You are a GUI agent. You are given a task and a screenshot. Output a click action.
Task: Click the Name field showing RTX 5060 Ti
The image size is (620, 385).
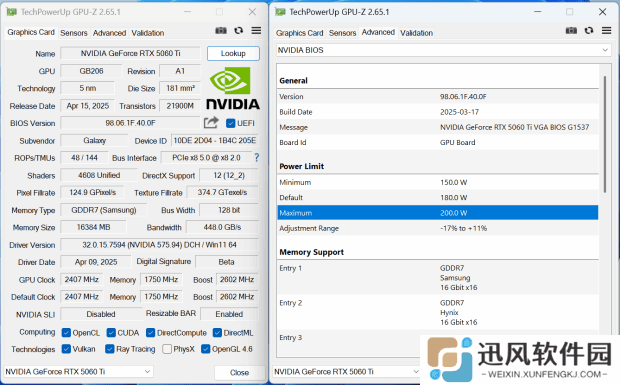[x=130, y=53]
